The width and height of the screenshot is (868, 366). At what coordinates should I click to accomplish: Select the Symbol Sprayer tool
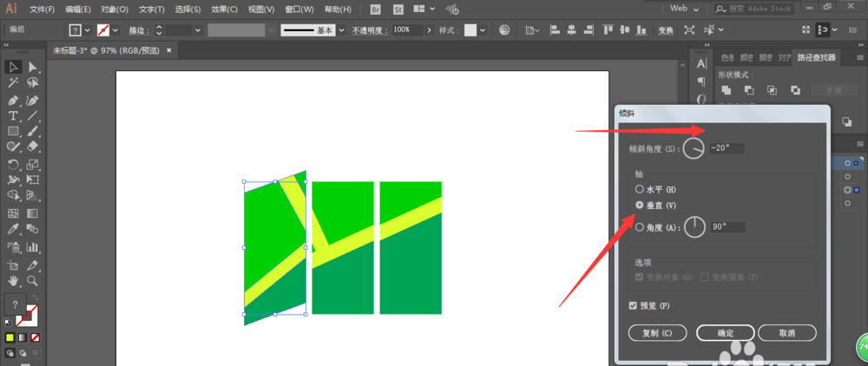(x=13, y=246)
